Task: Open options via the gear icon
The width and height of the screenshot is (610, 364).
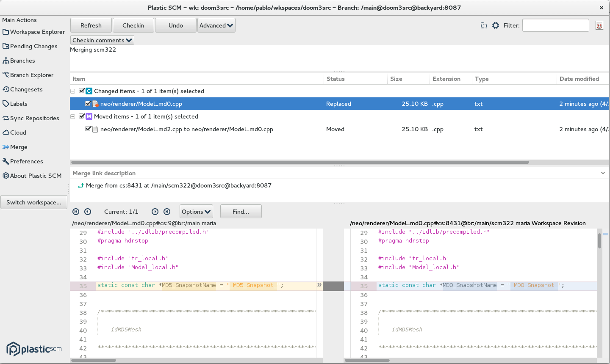Action: tap(496, 25)
